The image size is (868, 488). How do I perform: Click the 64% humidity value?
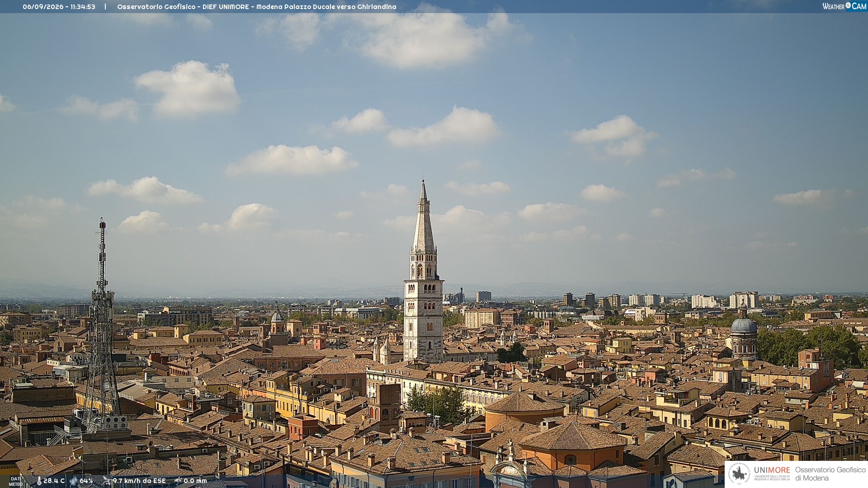point(86,481)
